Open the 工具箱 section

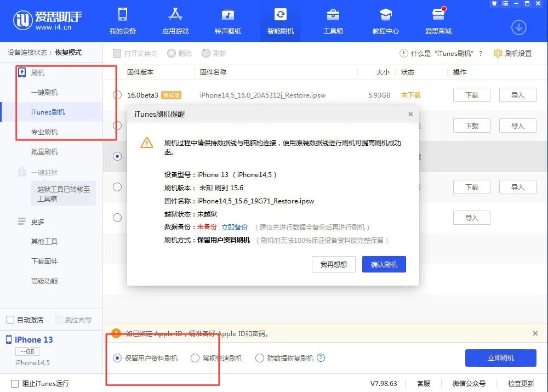point(333,21)
